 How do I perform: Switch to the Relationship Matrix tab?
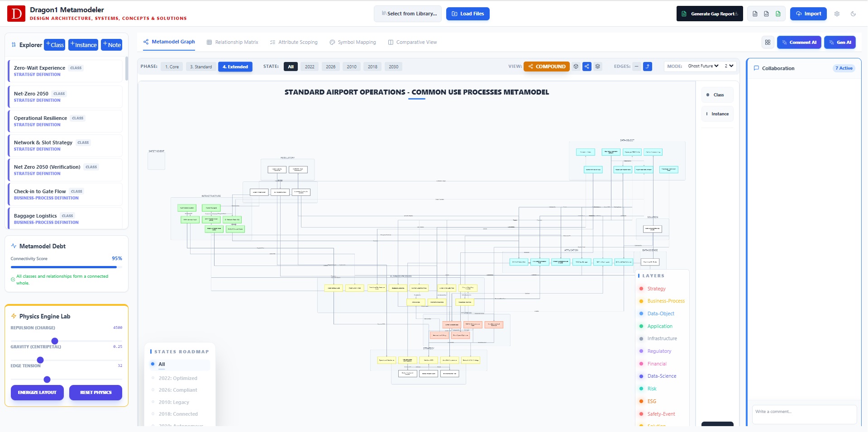236,42
